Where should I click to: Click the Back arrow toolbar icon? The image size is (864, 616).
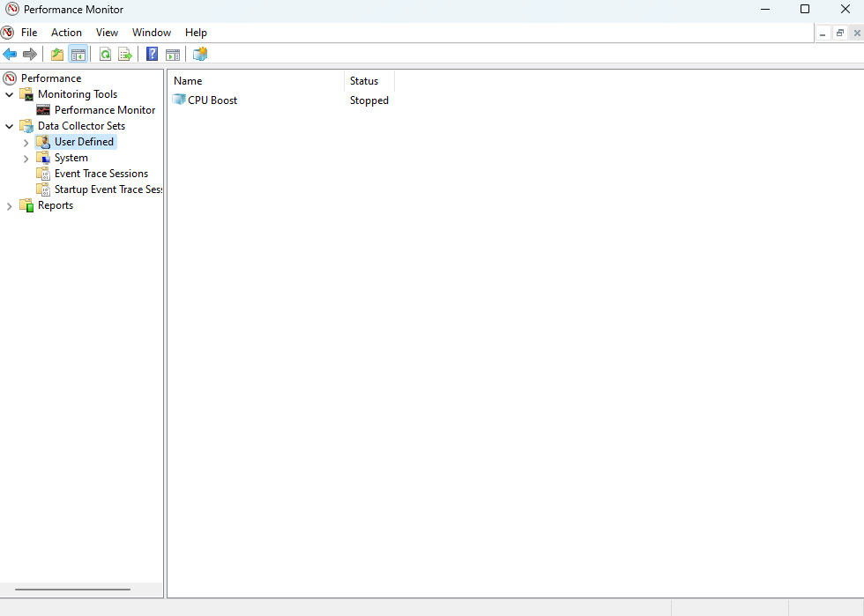10,55
